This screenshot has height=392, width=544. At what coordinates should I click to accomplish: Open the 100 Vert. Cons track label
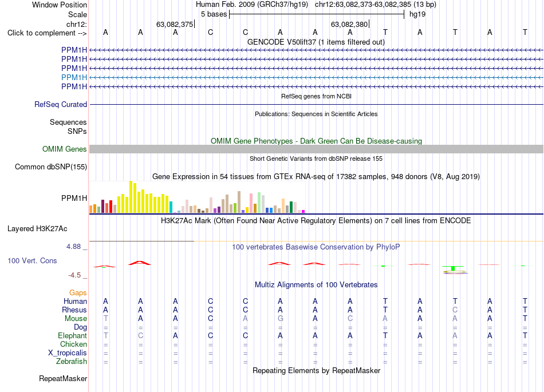[x=32, y=260]
